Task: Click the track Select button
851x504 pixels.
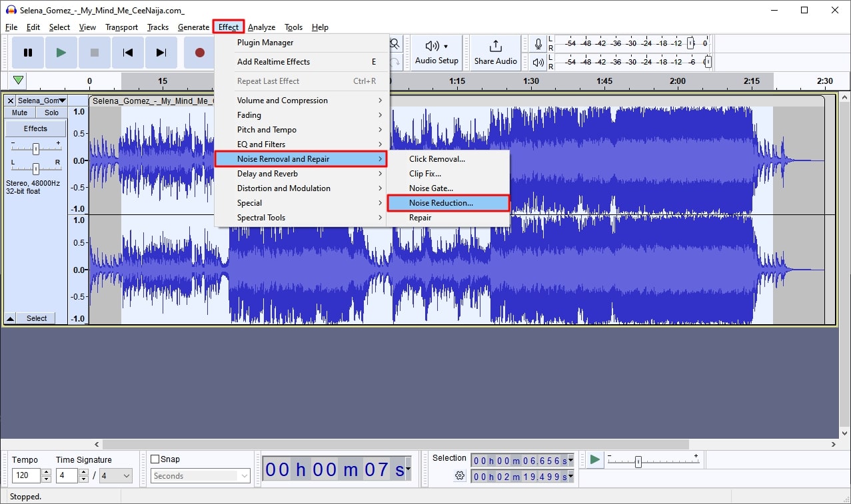Action: pyautogui.click(x=37, y=318)
